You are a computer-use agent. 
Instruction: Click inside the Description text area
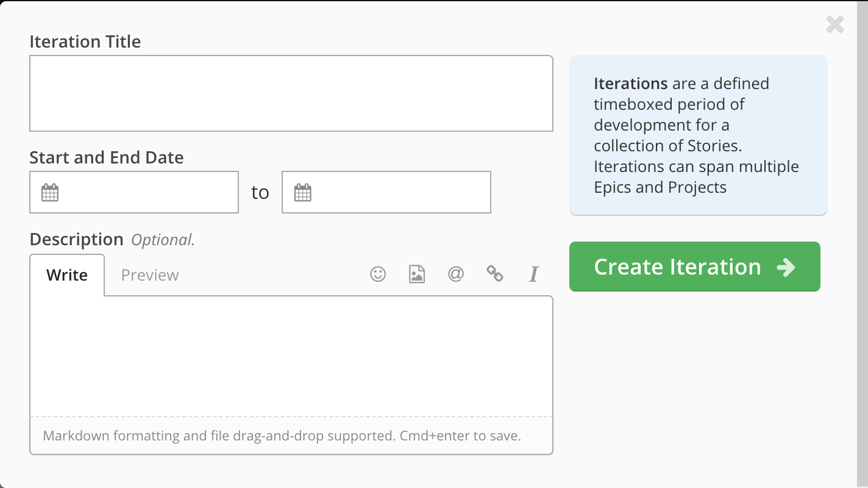[x=291, y=356]
